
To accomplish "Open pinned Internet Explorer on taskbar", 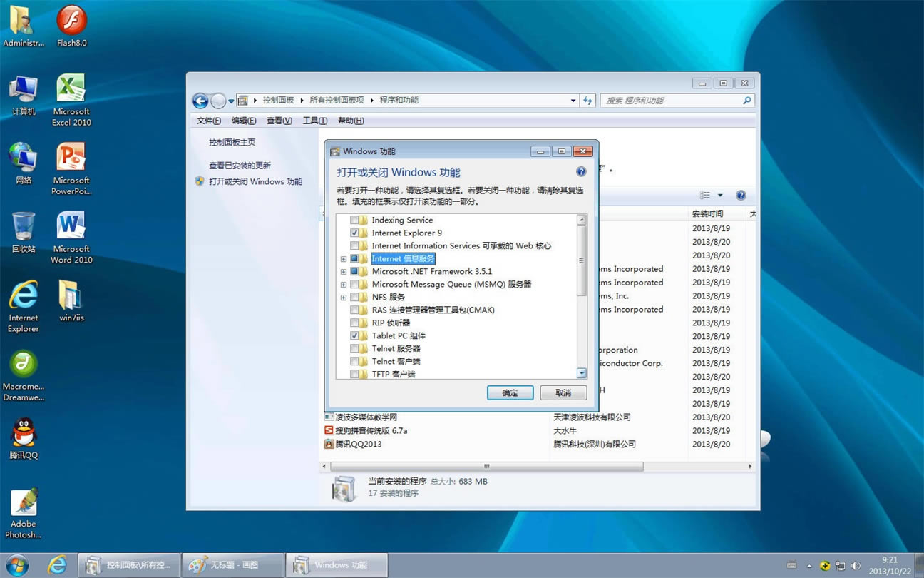I will tap(57, 564).
